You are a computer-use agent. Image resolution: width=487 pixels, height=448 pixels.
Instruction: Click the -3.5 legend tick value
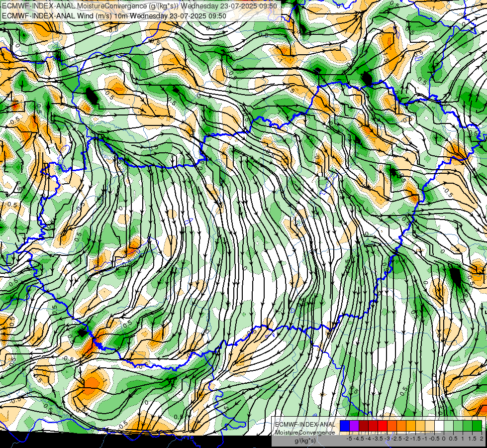point(379,439)
